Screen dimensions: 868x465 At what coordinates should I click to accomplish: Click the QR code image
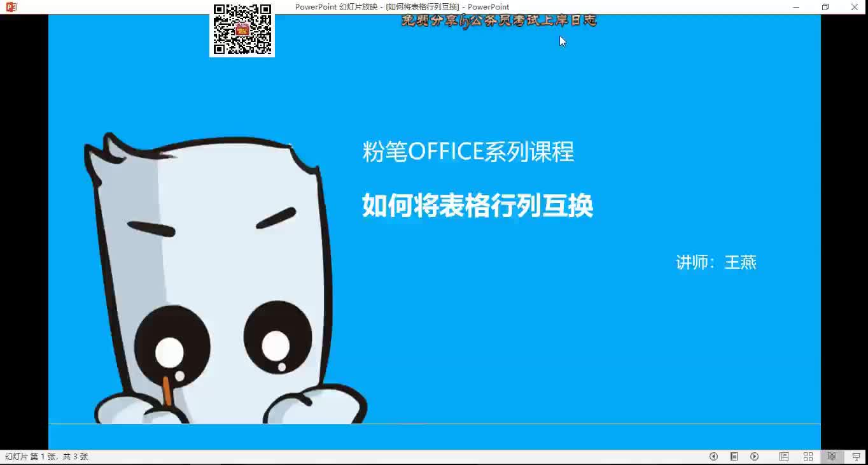pyautogui.click(x=242, y=29)
